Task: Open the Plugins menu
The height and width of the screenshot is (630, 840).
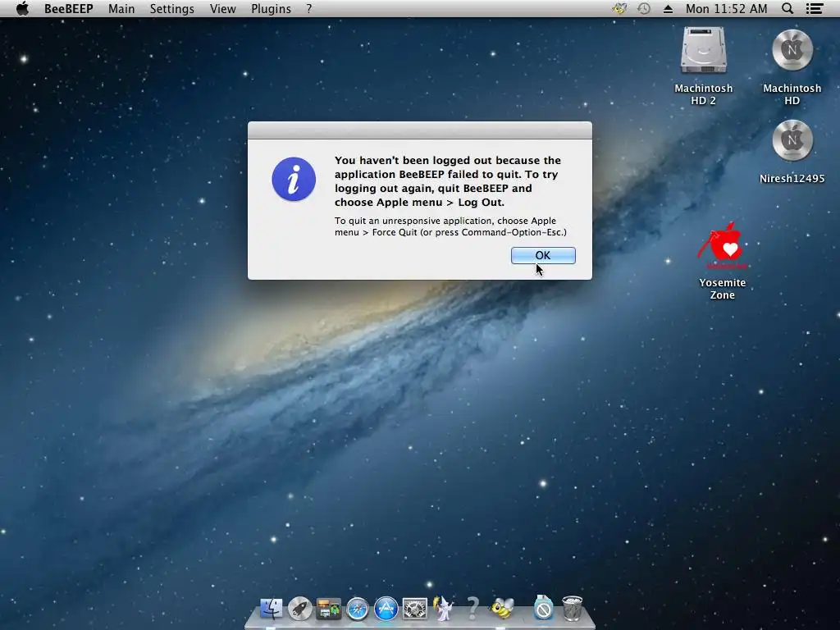Action: point(271,8)
